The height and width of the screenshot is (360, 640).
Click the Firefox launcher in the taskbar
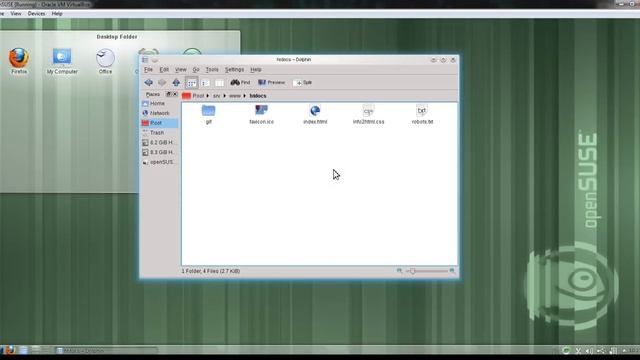click(10, 350)
